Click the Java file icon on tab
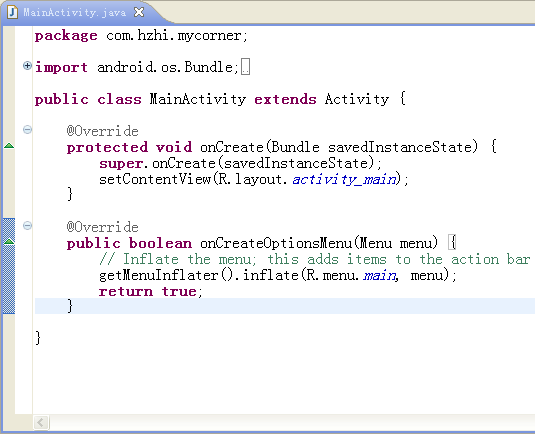 tap(13, 12)
